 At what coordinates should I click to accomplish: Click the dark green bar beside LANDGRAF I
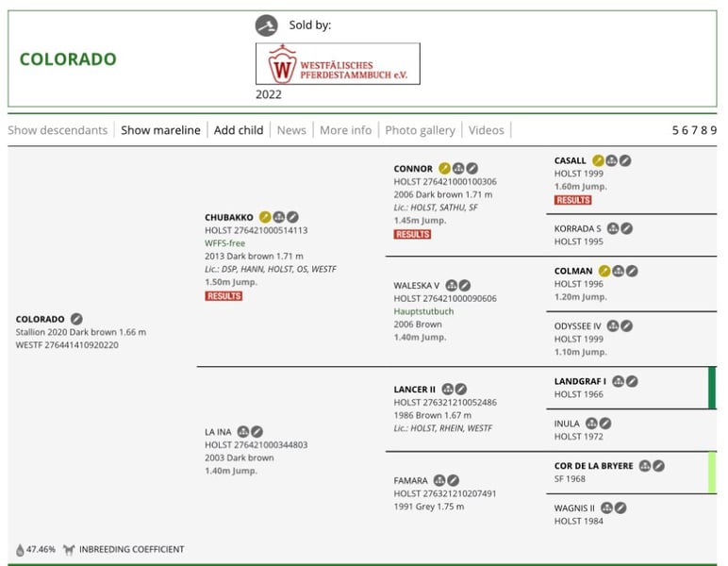coord(712,388)
